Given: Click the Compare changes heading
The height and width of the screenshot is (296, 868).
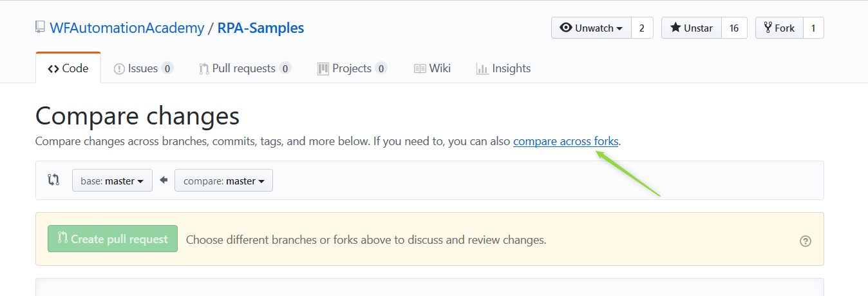Looking at the screenshot, I should 138,116.
